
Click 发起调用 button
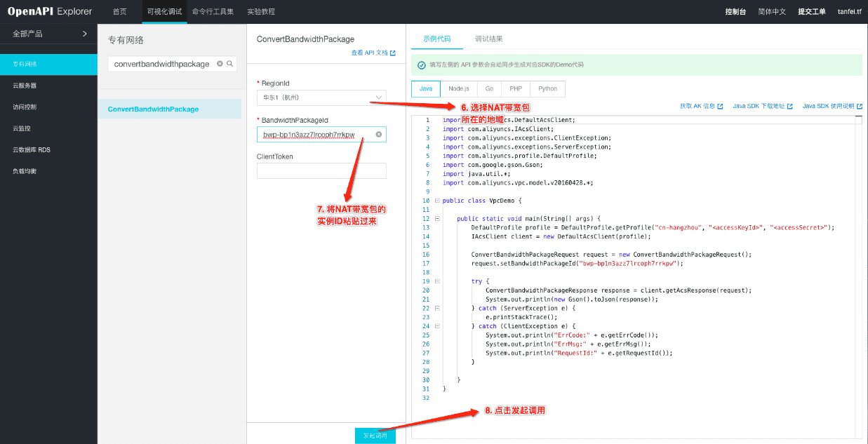point(375,436)
